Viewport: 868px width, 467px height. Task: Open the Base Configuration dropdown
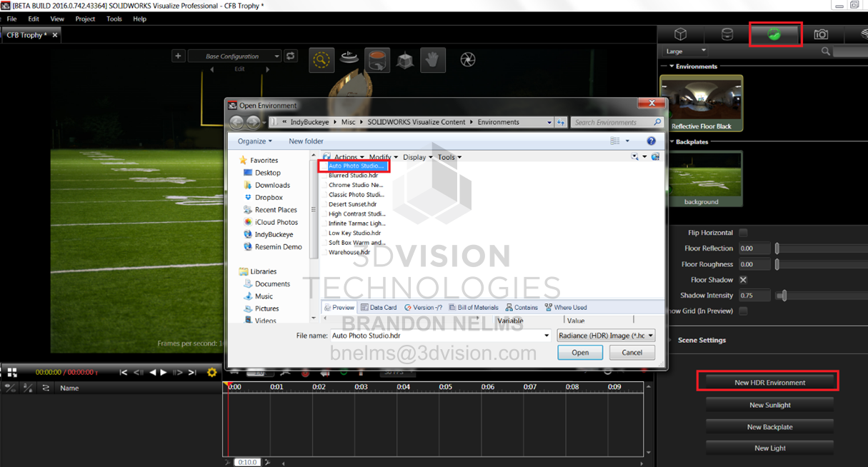point(235,56)
